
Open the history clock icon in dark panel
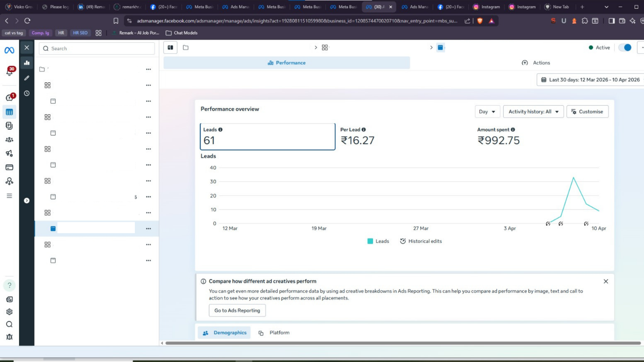tap(27, 93)
